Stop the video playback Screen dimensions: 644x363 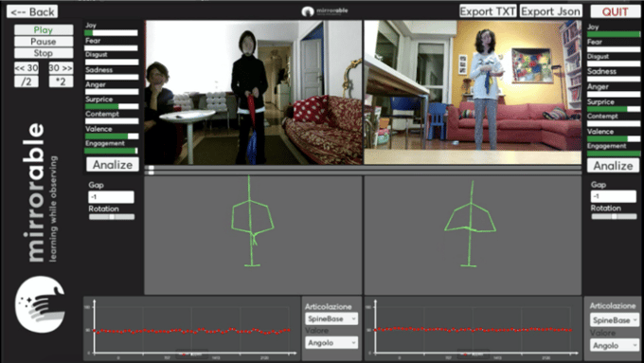(44, 53)
